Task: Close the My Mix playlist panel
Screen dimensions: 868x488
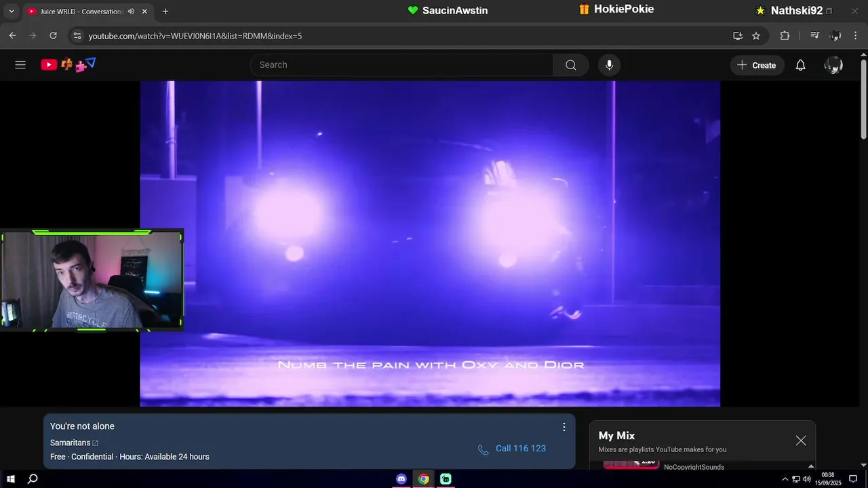Action: coord(801,441)
